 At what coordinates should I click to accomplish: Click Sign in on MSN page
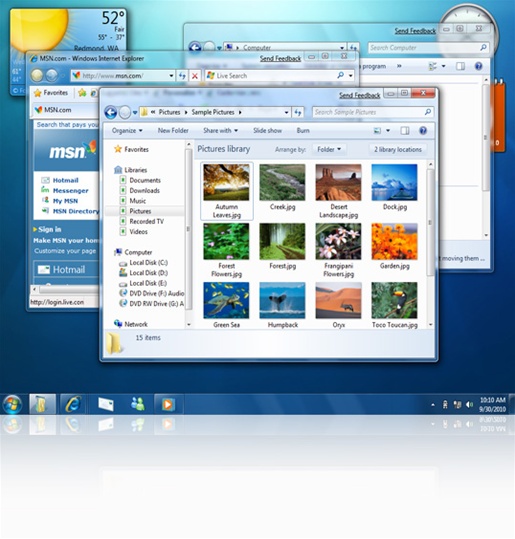[50, 229]
